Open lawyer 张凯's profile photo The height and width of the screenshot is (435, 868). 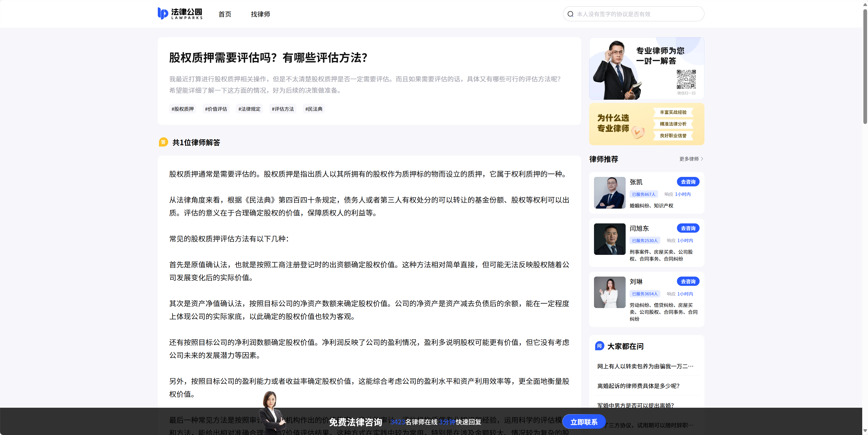point(609,193)
